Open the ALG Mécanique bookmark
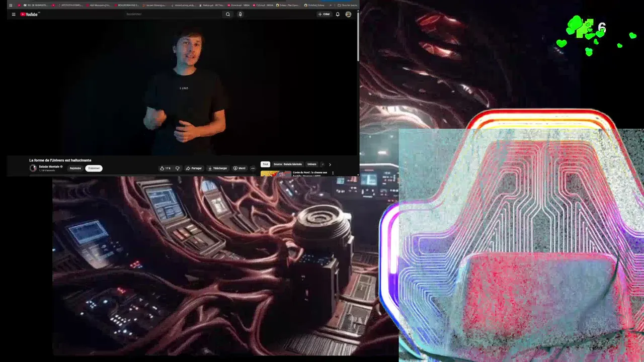 coord(98,5)
